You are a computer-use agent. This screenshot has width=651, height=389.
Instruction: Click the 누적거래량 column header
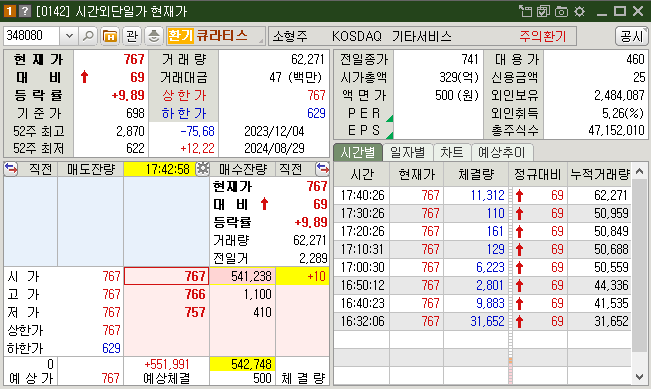pyautogui.click(x=599, y=174)
